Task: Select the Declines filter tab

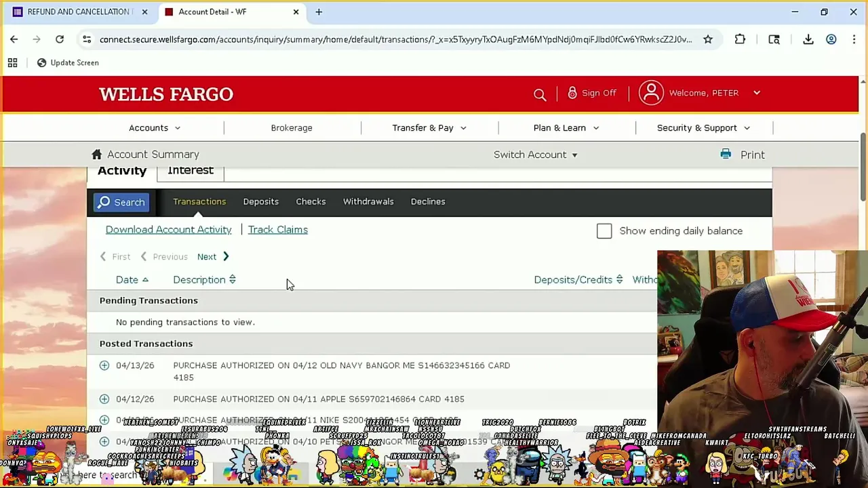Action: tap(428, 201)
